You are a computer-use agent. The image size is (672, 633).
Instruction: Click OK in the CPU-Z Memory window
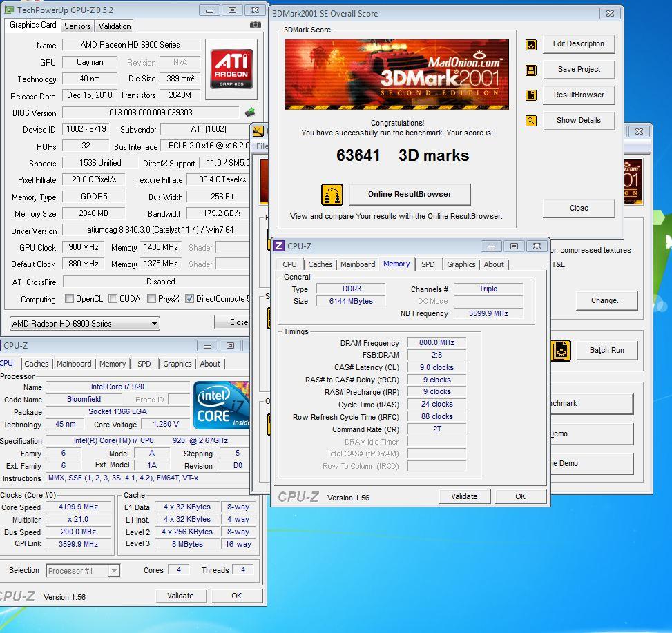click(x=520, y=496)
